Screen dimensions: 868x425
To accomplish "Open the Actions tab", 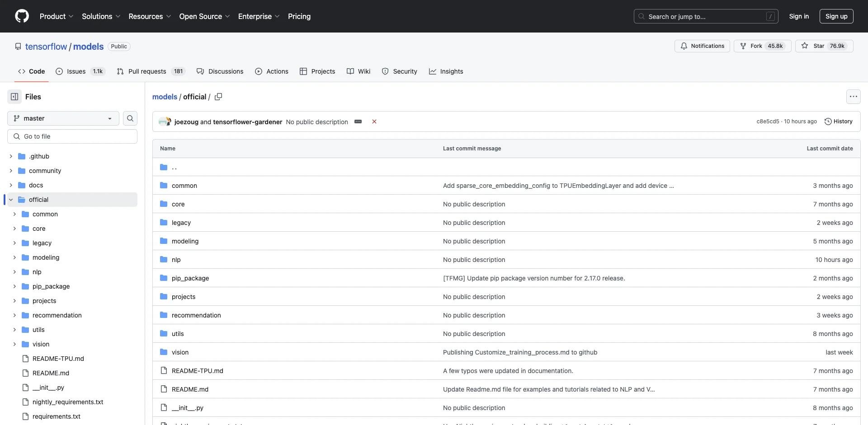I will (272, 71).
